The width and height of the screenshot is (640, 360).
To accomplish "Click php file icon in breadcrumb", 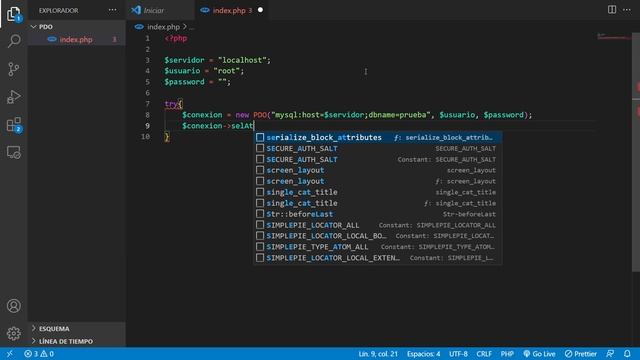I will [x=139, y=27].
